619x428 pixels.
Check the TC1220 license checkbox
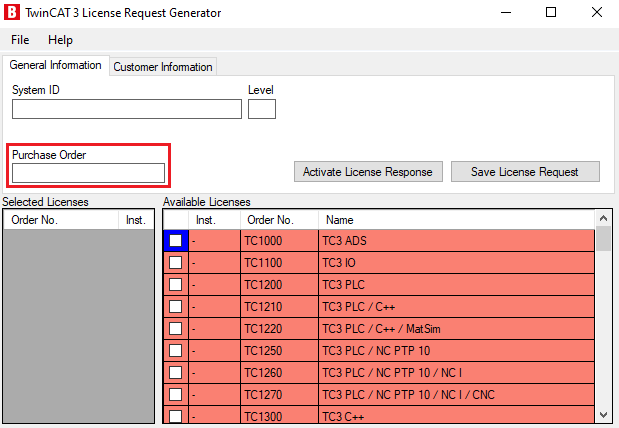click(x=176, y=329)
